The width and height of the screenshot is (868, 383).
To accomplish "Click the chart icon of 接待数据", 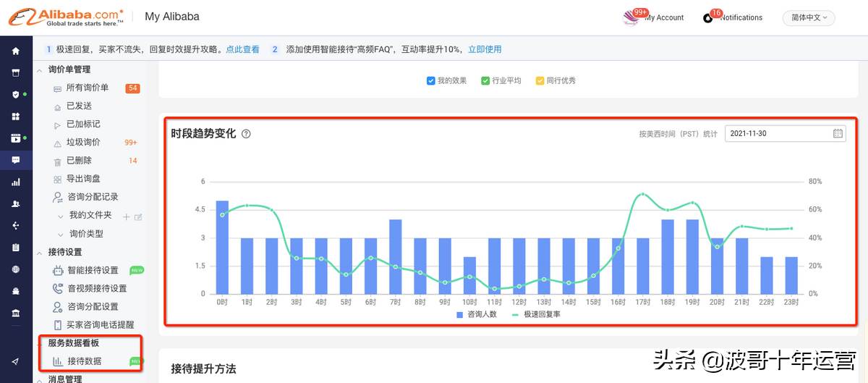I will pyautogui.click(x=58, y=361).
